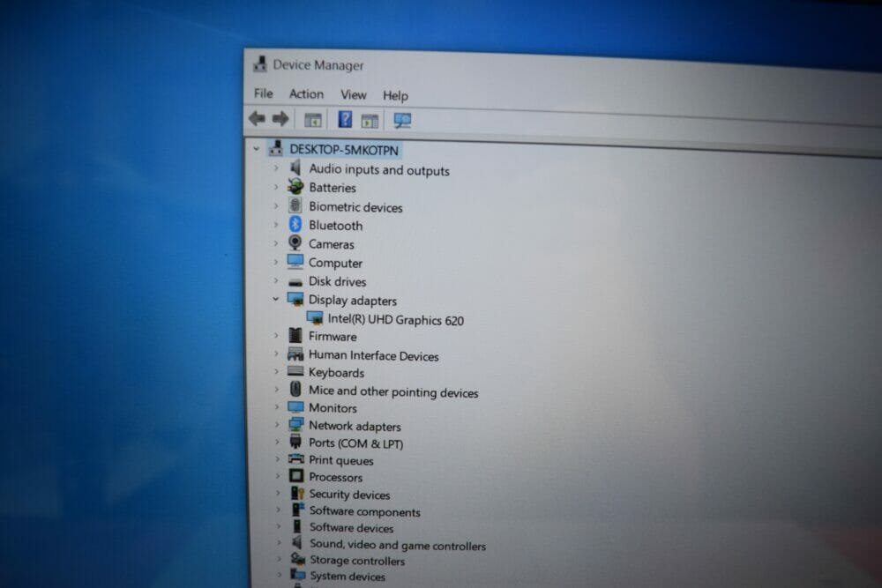The height and width of the screenshot is (588, 882).
Task: Select the Print queues label
Action: pyautogui.click(x=340, y=460)
